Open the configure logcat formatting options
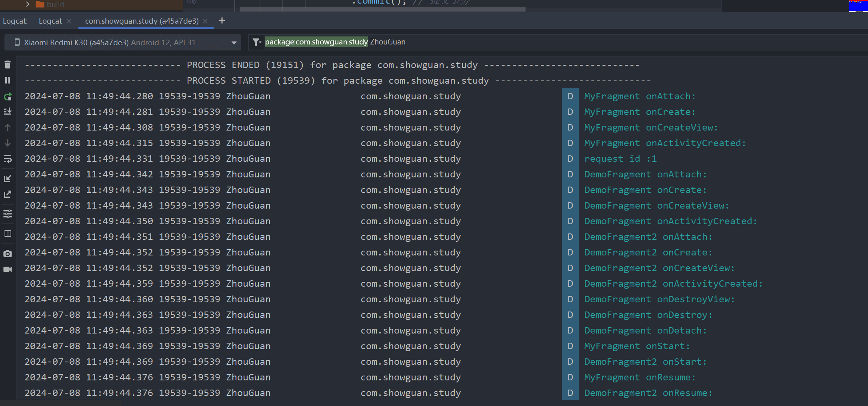 pyautogui.click(x=8, y=214)
